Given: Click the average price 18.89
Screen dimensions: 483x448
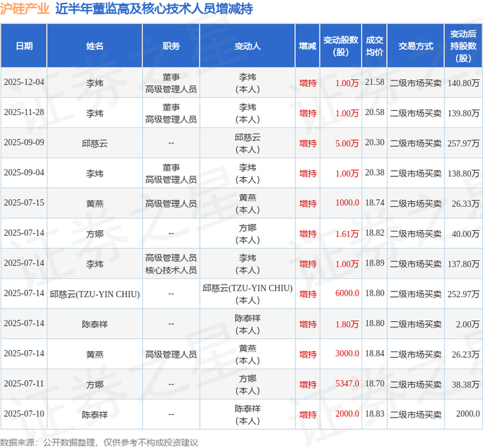Looking at the screenshot, I should (375, 263).
